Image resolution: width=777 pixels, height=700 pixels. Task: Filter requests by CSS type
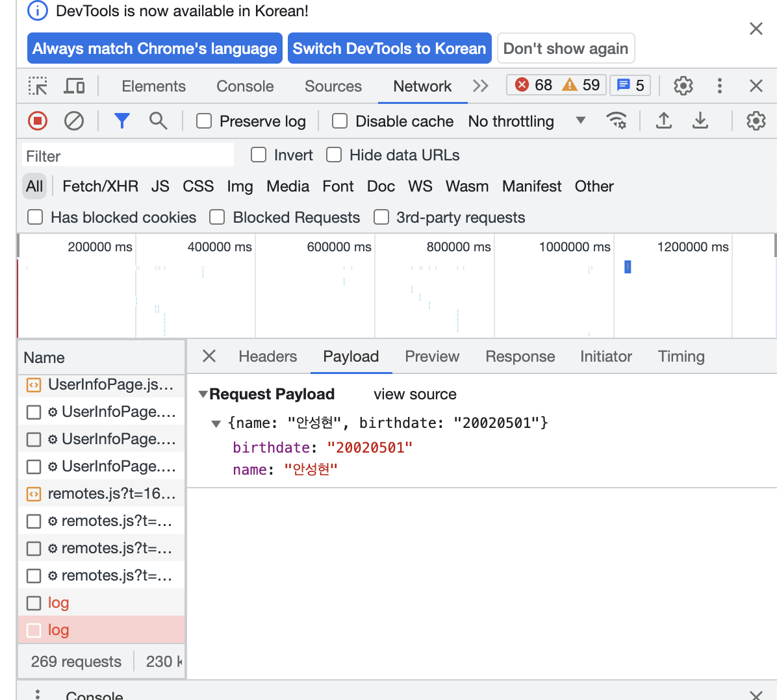[x=197, y=186]
